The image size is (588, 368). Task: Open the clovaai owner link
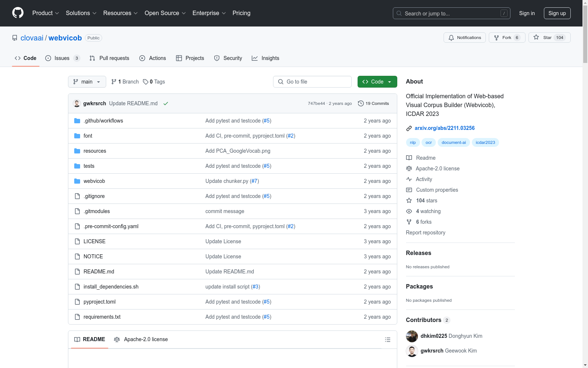tap(32, 38)
